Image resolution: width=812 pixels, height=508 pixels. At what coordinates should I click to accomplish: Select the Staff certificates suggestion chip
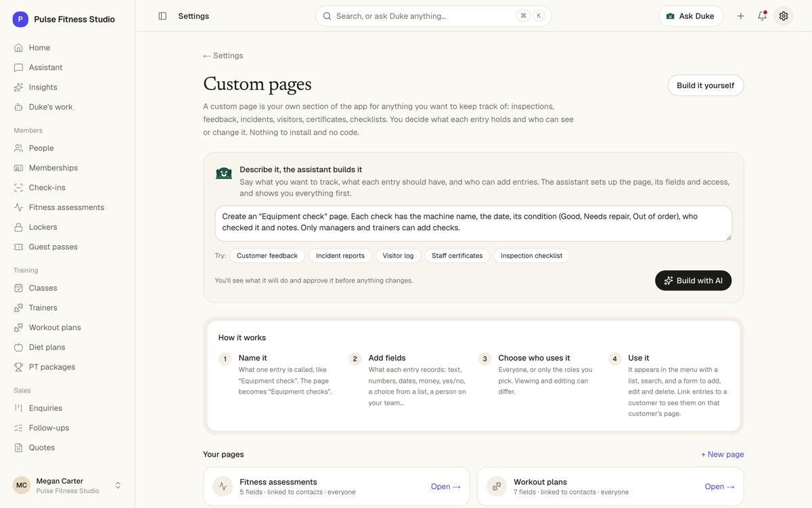pyautogui.click(x=457, y=255)
